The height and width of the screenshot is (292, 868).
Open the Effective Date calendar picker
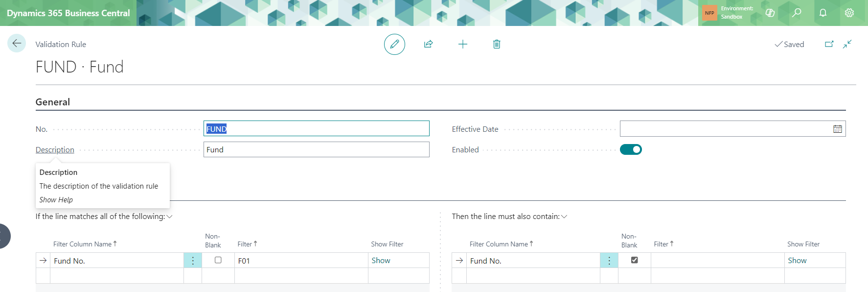(838, 129)
